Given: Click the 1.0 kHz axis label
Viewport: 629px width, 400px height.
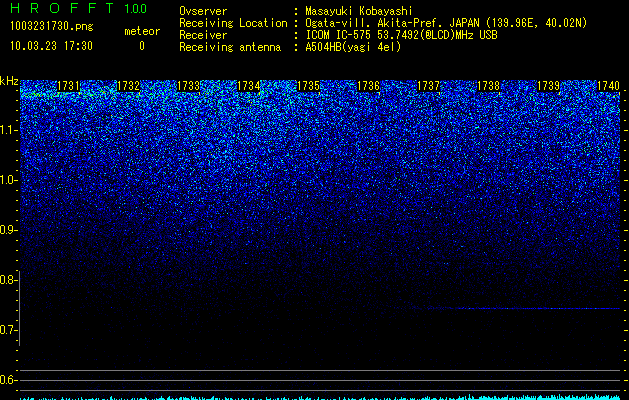Looking at the screenshot, I should click(x=7, y=180).
